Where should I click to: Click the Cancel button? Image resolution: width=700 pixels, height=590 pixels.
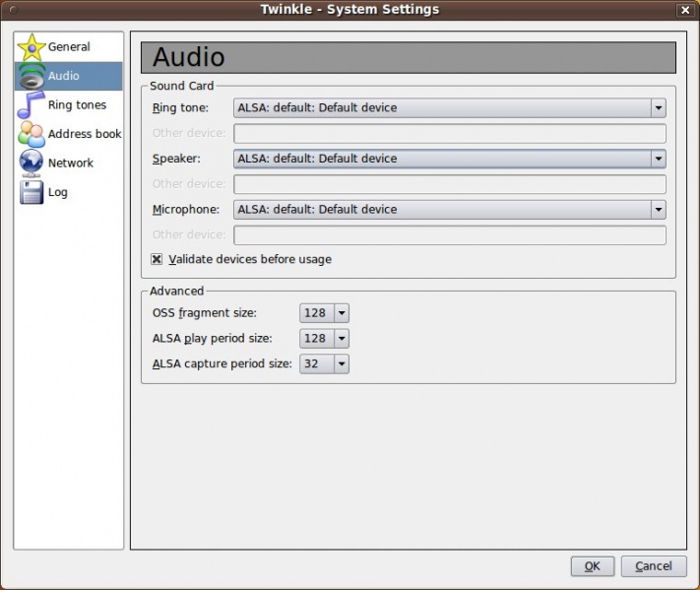click(x=654, y=566)
